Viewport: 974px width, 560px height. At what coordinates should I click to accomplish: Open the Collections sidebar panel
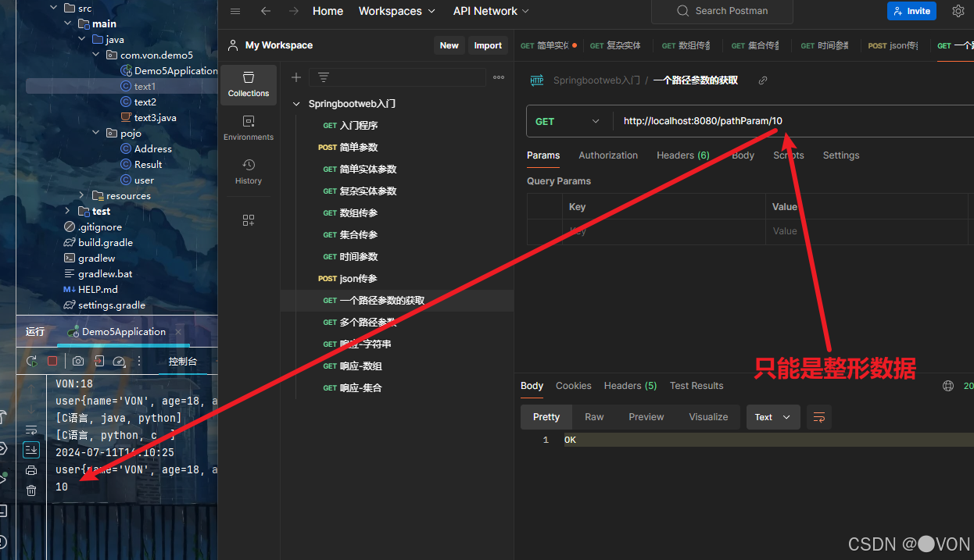coord(249,84)
